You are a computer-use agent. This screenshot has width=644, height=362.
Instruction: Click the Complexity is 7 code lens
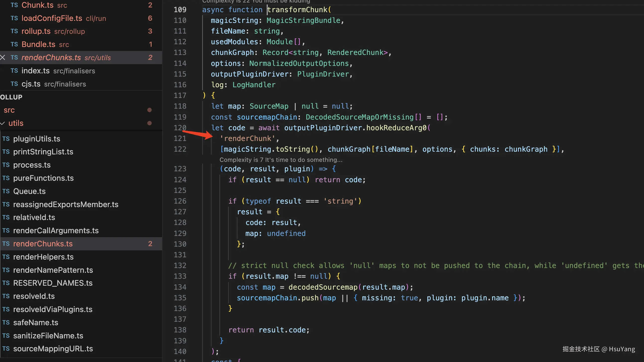tap(281, 160)
